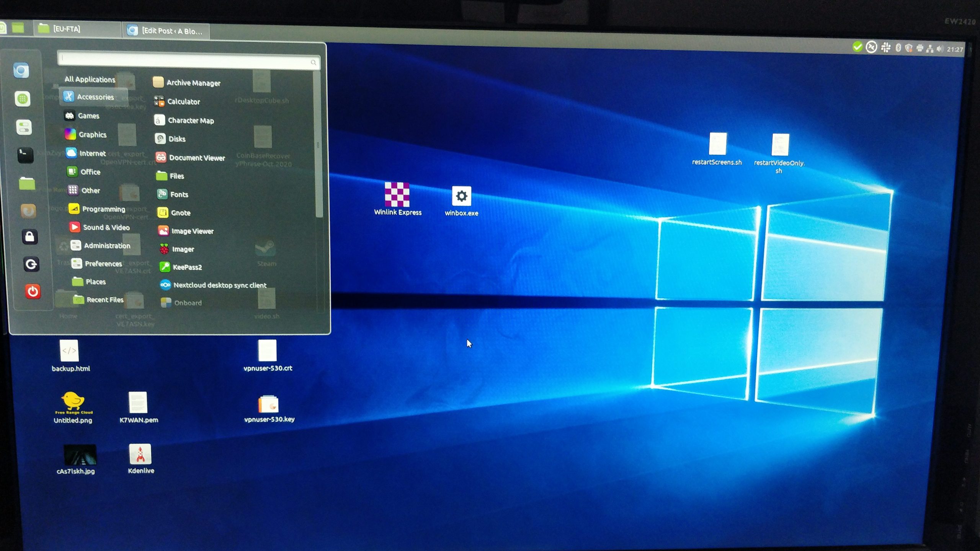Open the sound volume applet

940,49
